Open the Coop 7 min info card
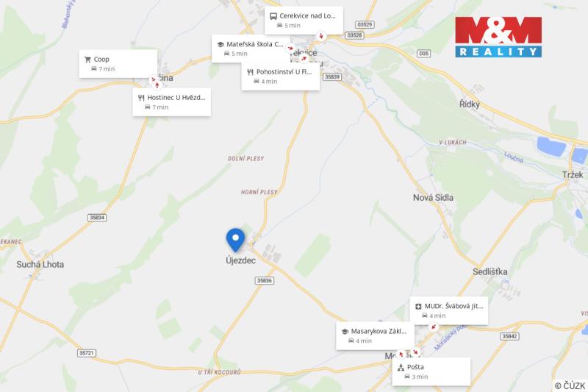 coord(118,64)
